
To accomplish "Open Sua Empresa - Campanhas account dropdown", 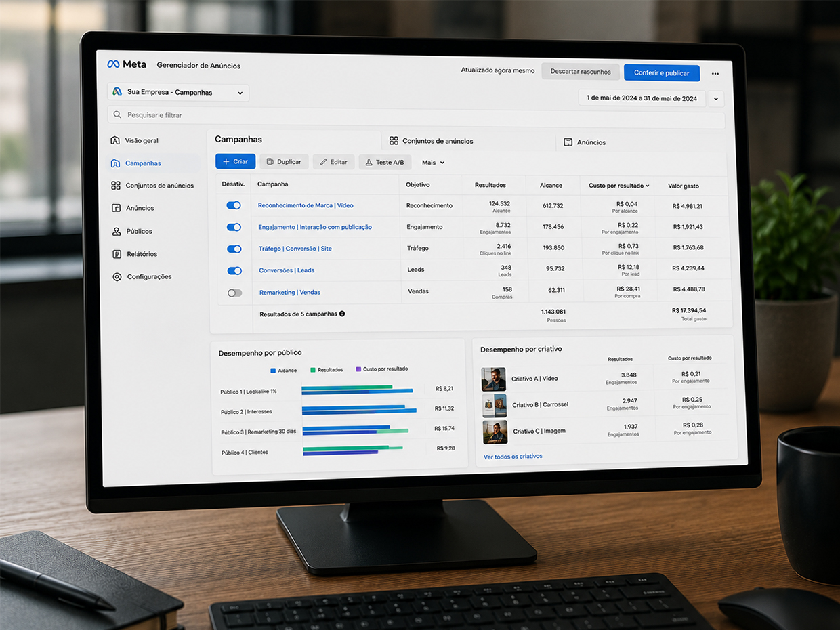I will [178, 92].
